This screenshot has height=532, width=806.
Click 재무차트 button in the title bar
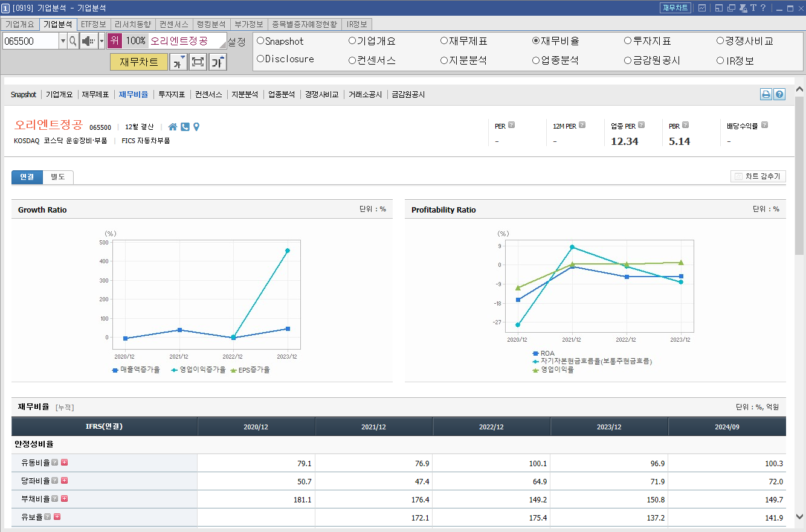click(x=675, y=8)
